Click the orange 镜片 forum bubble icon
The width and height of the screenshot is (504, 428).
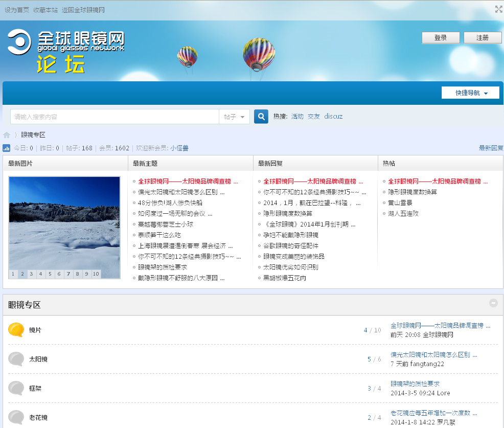pos(16,330)
